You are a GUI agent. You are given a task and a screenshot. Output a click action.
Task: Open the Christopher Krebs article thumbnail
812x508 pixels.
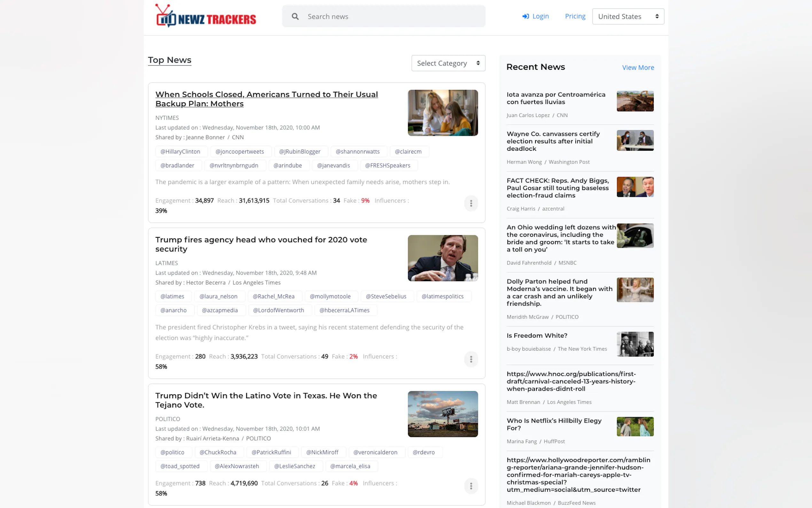tap(442, 258)
